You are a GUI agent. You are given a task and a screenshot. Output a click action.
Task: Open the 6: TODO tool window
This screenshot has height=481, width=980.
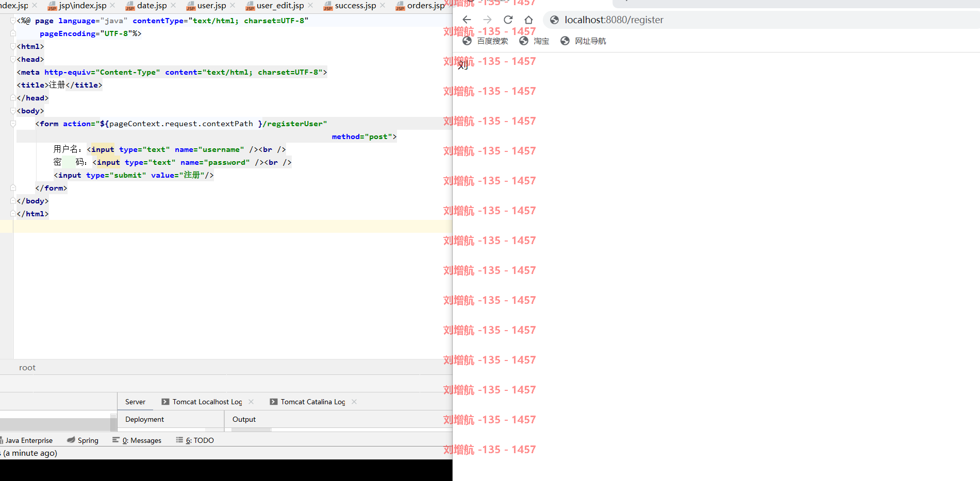[x=195, y=440]
